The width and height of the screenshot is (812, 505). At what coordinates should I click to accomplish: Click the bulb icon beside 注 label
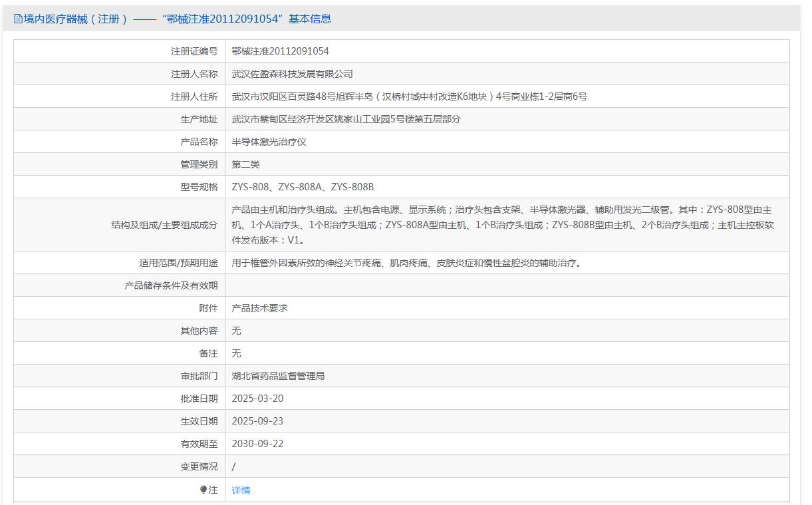pos(203,490)
